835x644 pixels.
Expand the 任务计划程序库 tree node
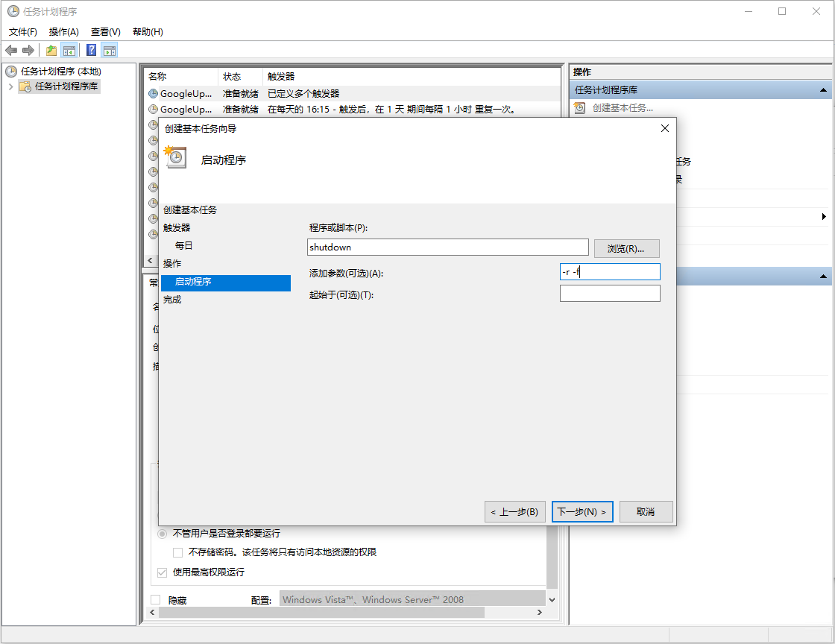pyautogui.click(x=10, y=86)
